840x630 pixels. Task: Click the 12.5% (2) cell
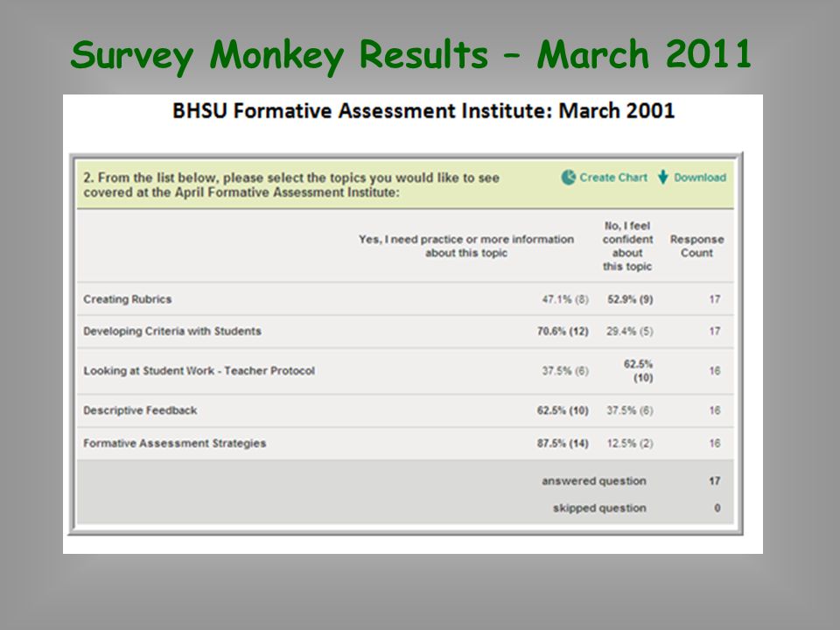point(630,443)
